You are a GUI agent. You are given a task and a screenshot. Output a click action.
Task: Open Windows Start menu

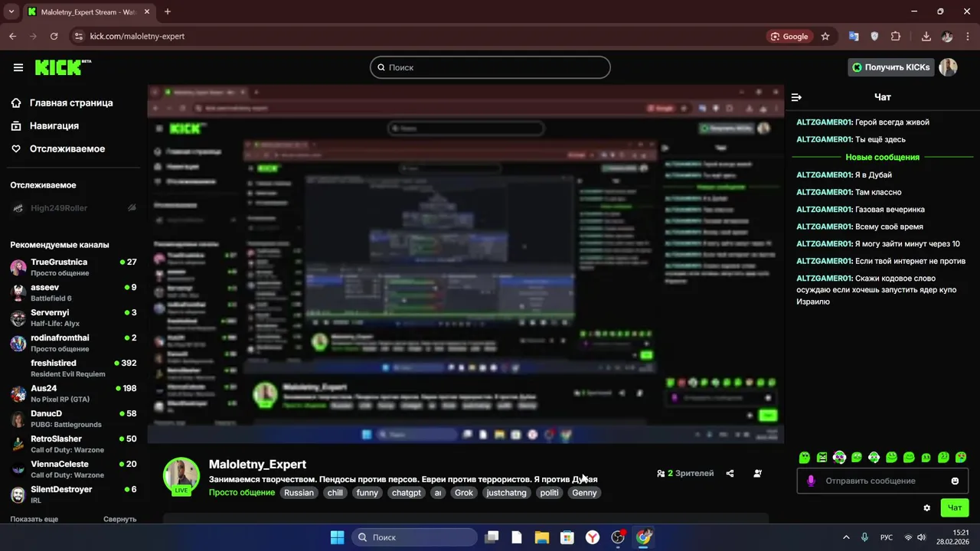(337, 537)
